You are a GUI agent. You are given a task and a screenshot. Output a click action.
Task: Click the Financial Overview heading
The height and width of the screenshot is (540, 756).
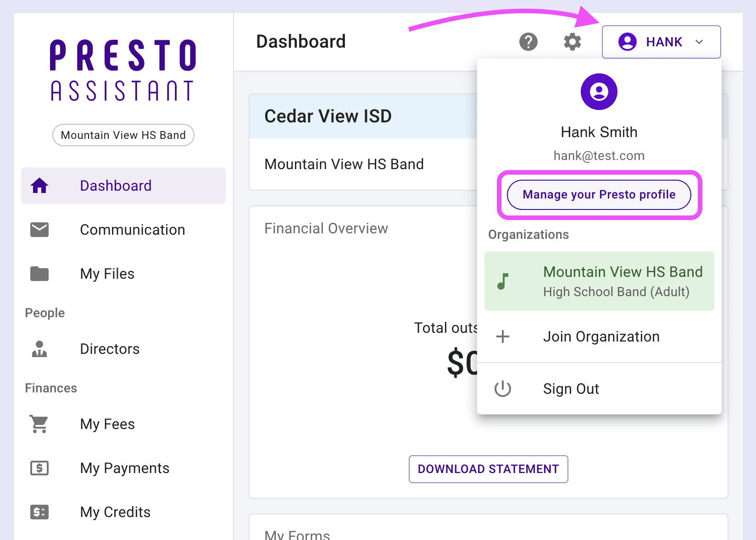click(326, 228)
